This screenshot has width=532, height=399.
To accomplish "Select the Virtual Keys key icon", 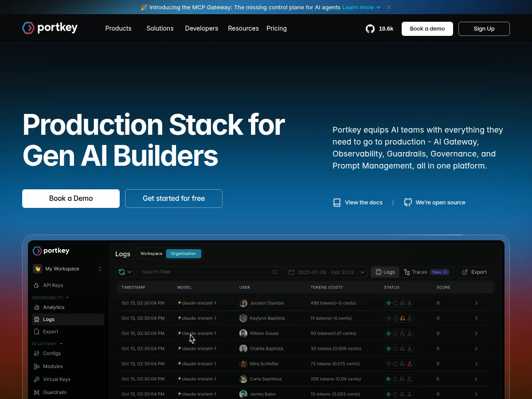I will pyautogui.click(x=37, y=379).
